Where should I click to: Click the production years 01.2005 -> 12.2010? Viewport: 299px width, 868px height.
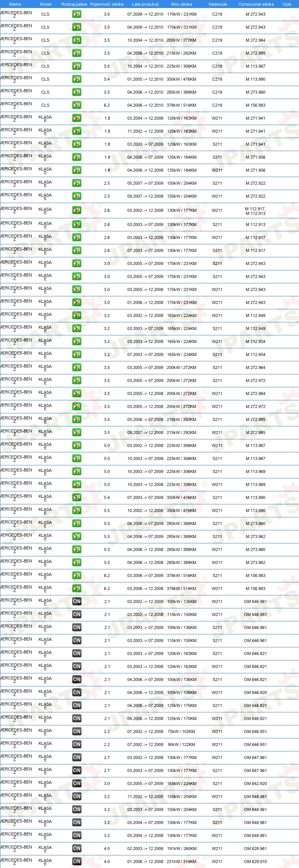pos(145,79)
